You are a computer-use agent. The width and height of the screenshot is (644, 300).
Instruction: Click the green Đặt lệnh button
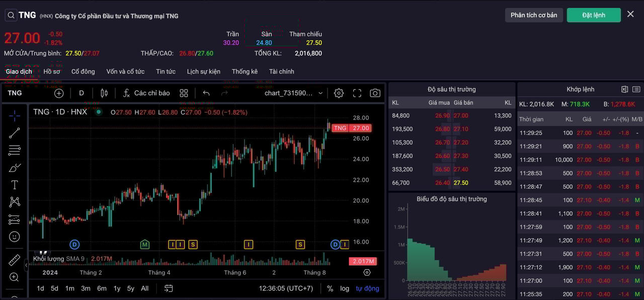coord(594,15)
